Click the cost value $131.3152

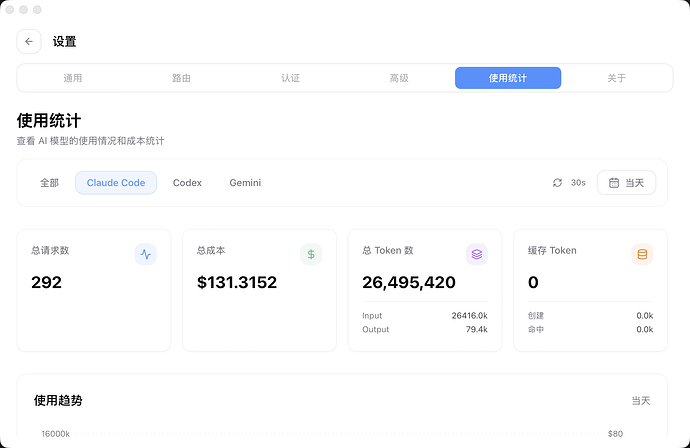237,282
